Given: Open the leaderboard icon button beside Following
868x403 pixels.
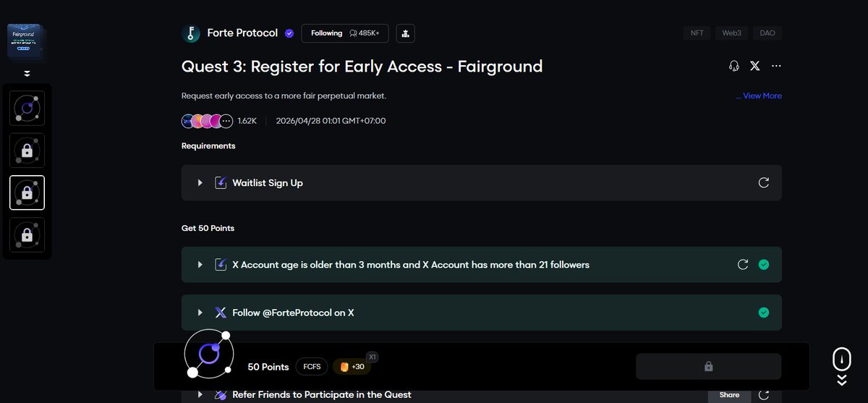Looking at the screenshot, I should point(406,33).
